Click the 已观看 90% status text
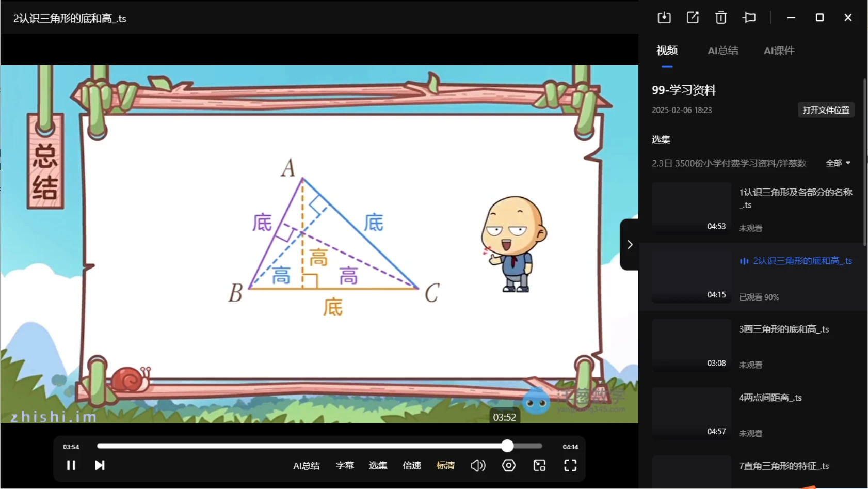The width and height of the screenshot is (868, 489). click(x=759, y=297)
